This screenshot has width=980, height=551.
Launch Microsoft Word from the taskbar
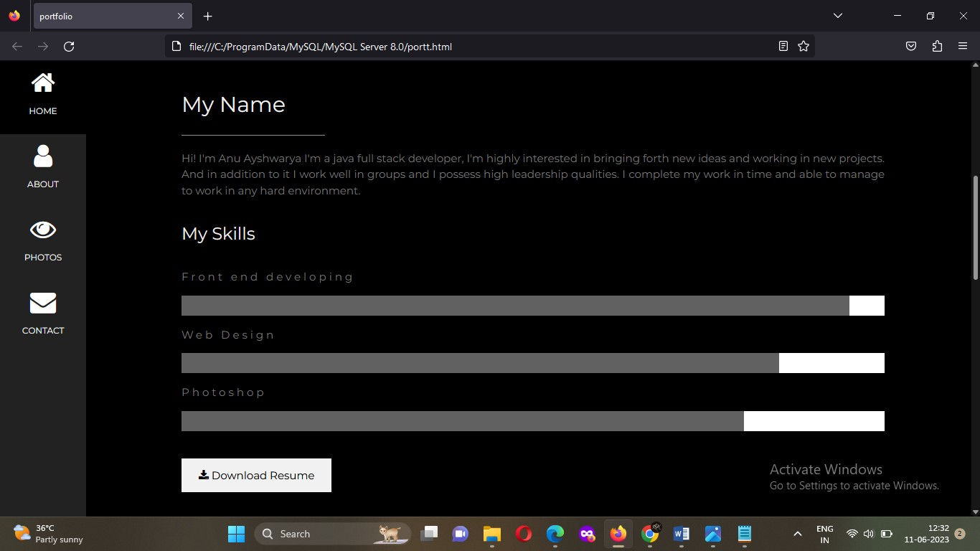(x=680, y=534)
